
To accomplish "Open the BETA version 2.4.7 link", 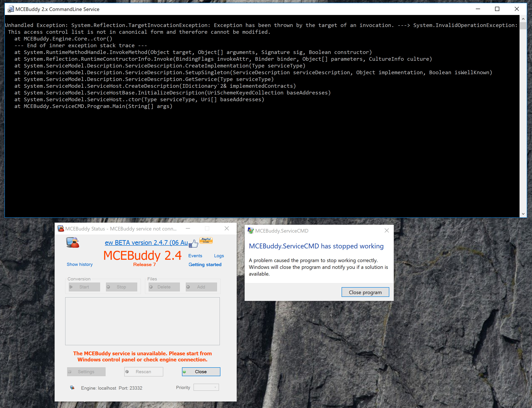I will click(146, 242).
